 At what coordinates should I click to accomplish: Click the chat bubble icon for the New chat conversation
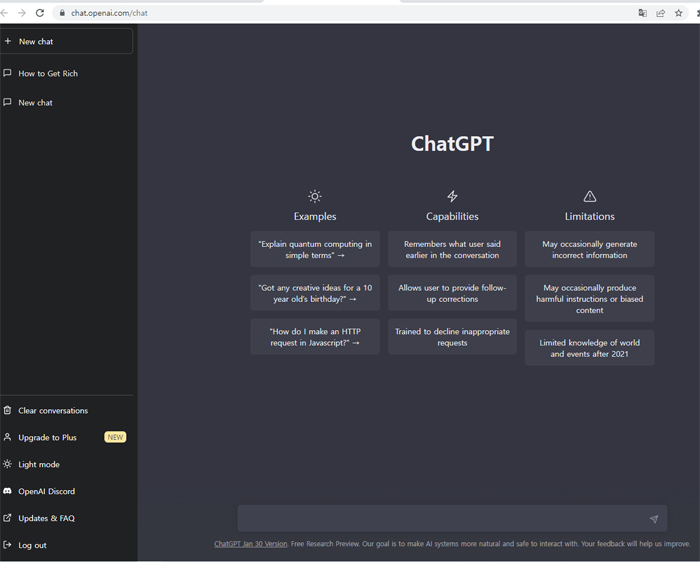pos(7,102)
